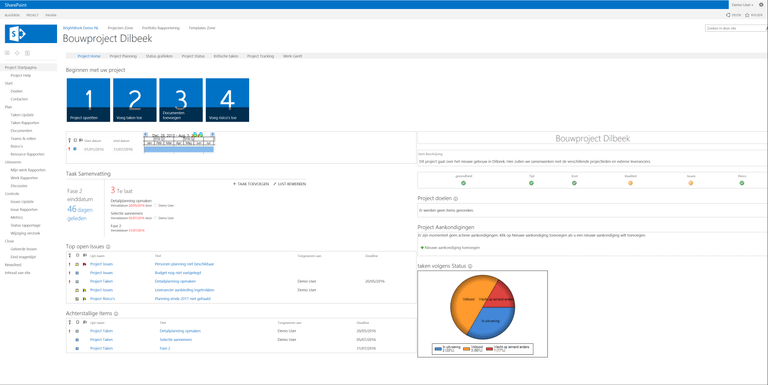This screenshot has width=768, height=385.
Task: Click red flag icon on Personen planning row
Action: [85, 265]
